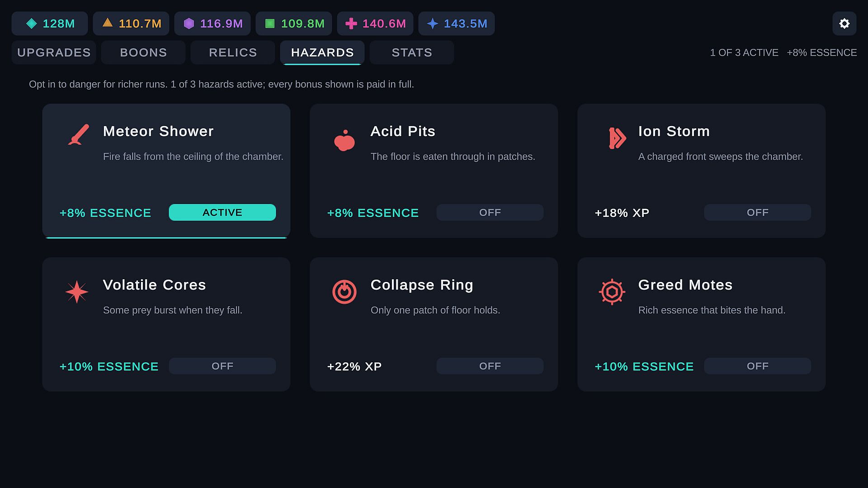Screen dimensions: 868x488
Task: Select the 143.5M blue star currency
Action: pyautogui.click(x=457, y=23)
